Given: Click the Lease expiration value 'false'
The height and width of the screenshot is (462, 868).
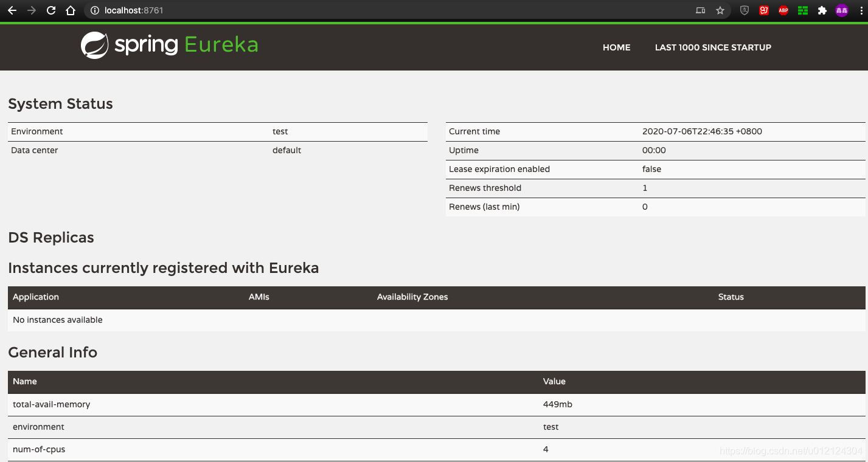Looking at the screenshot, I should (x=651, y=169).
